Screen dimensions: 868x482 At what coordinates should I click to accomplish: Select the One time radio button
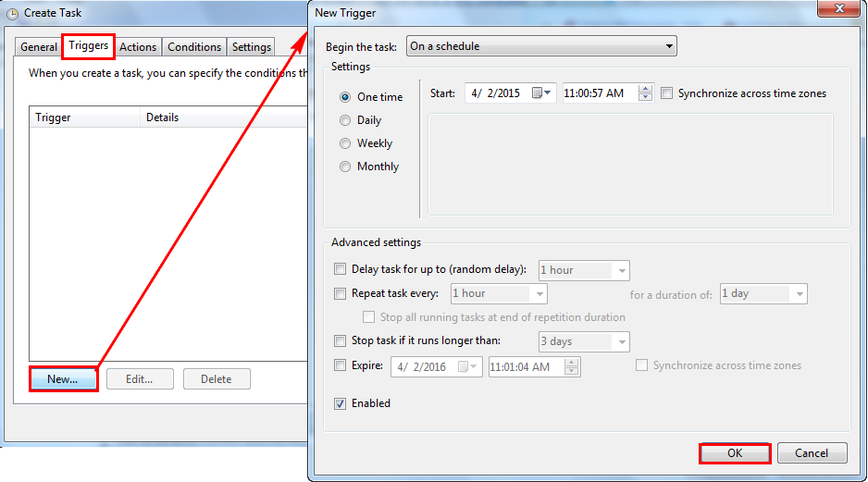345,97
